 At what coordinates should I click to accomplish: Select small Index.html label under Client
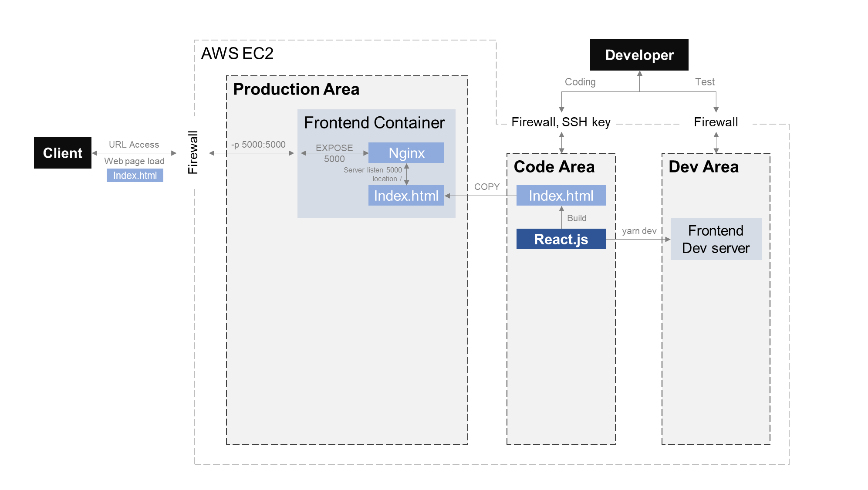pos(135,176)
